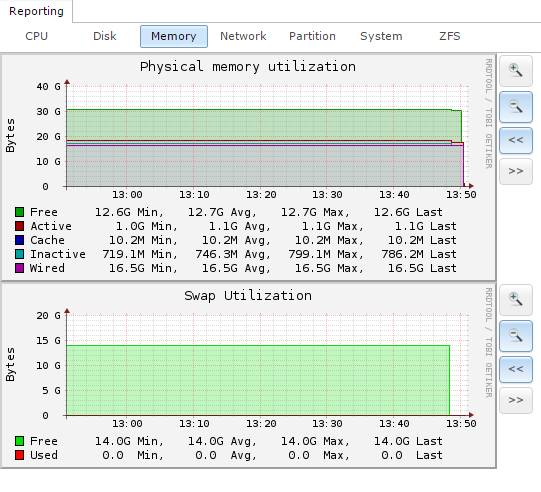The height and width of the screenshot is (492, 541).
Task: Switch to the CPU tab
Action: [36, 36]
